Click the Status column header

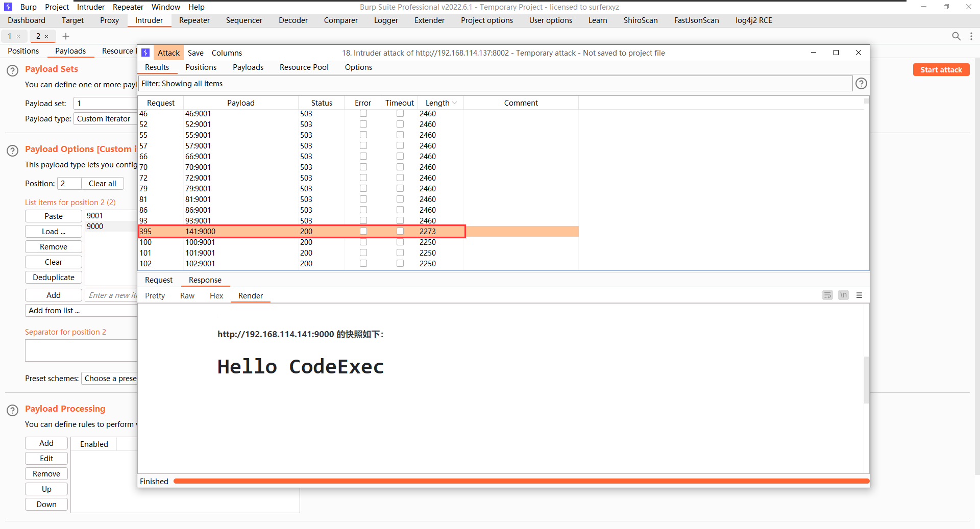click(322, 103)
